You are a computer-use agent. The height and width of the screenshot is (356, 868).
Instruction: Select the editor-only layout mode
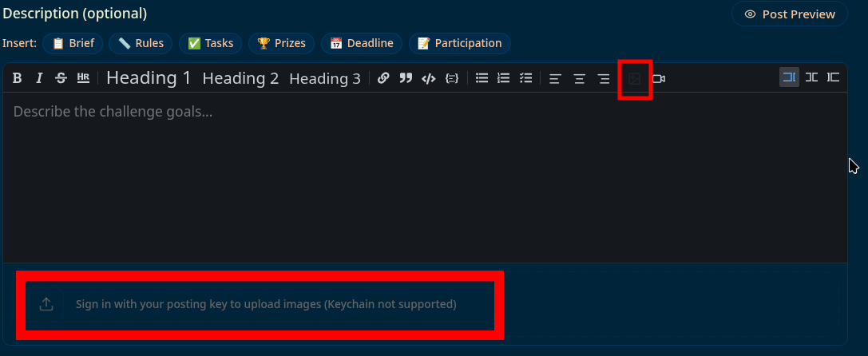[x=790, y=77]
